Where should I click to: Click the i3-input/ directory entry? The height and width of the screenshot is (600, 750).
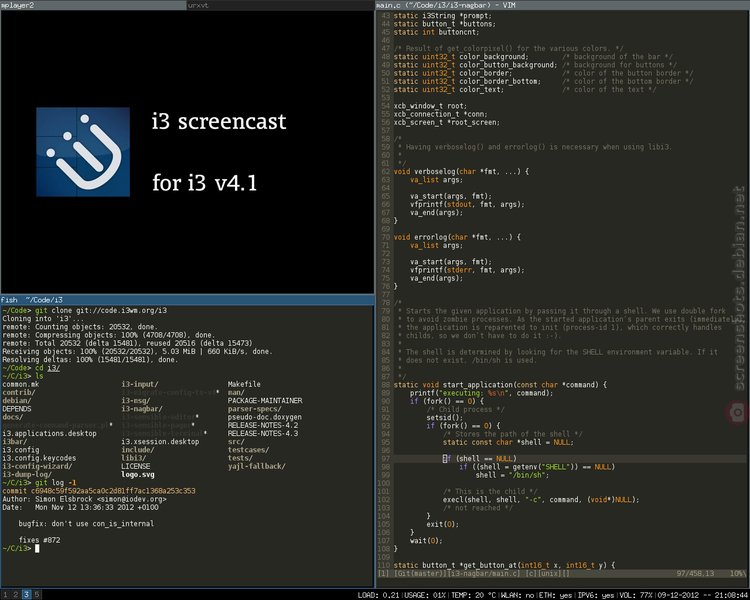[140, 384]
